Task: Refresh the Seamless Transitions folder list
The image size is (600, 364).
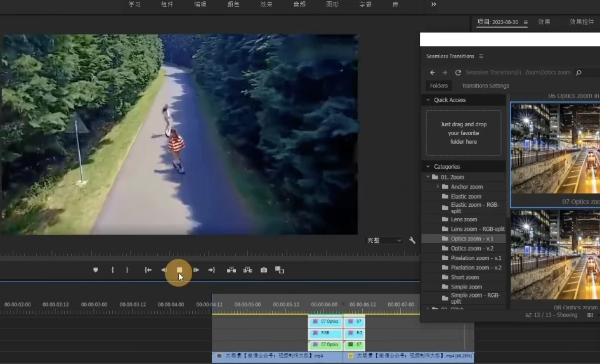Action: (x=458, y=72)
